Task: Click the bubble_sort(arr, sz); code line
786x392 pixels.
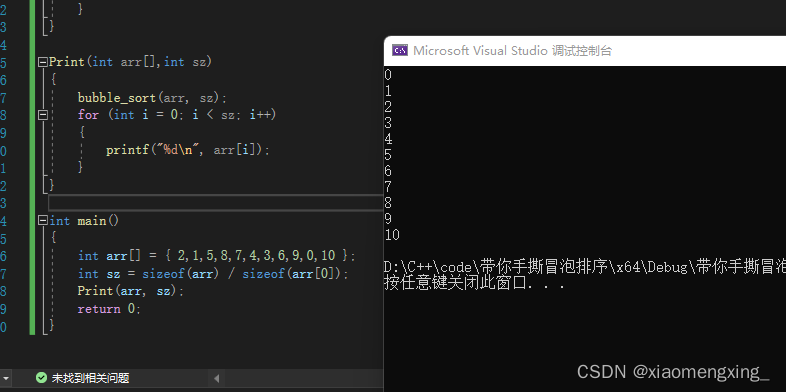Action: click(152, 97)
